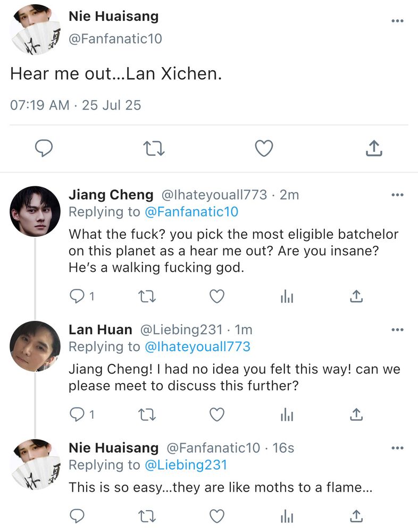View analytics for the last Nie Huaisang reply
418x532 pixels.
pos(287,516)
